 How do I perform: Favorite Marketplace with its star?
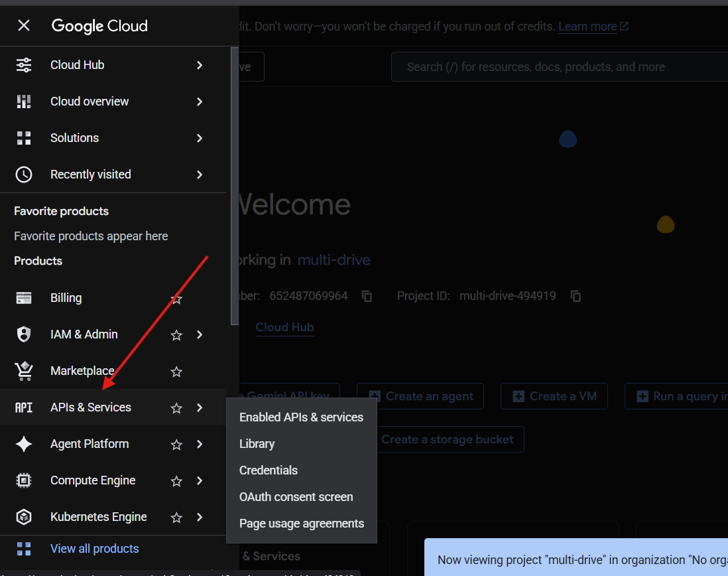click(x=176, y=372)
